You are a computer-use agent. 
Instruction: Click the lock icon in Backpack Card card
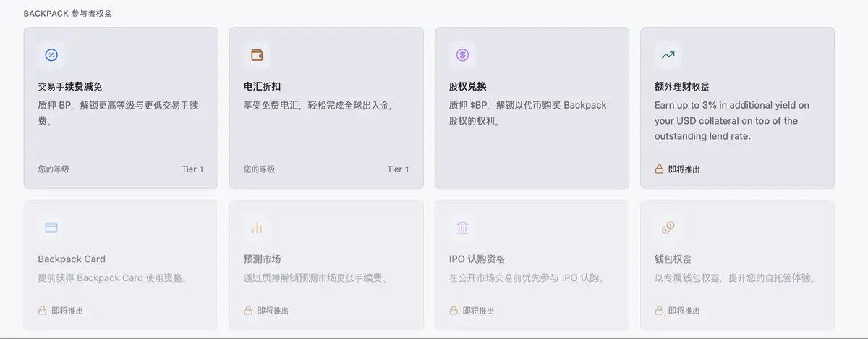[x=43, y=310]
